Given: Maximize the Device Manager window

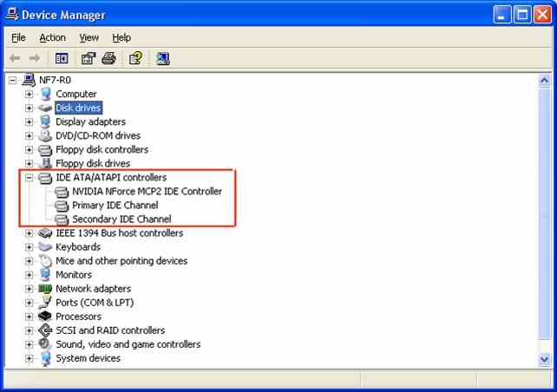Looking at the screenshot, I should point(522,15).
